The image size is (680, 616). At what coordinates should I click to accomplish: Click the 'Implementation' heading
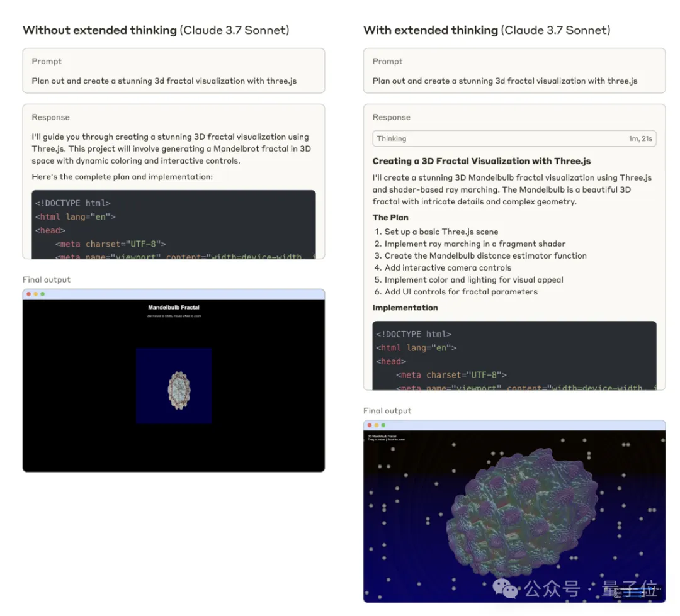(x=405, y=308)
